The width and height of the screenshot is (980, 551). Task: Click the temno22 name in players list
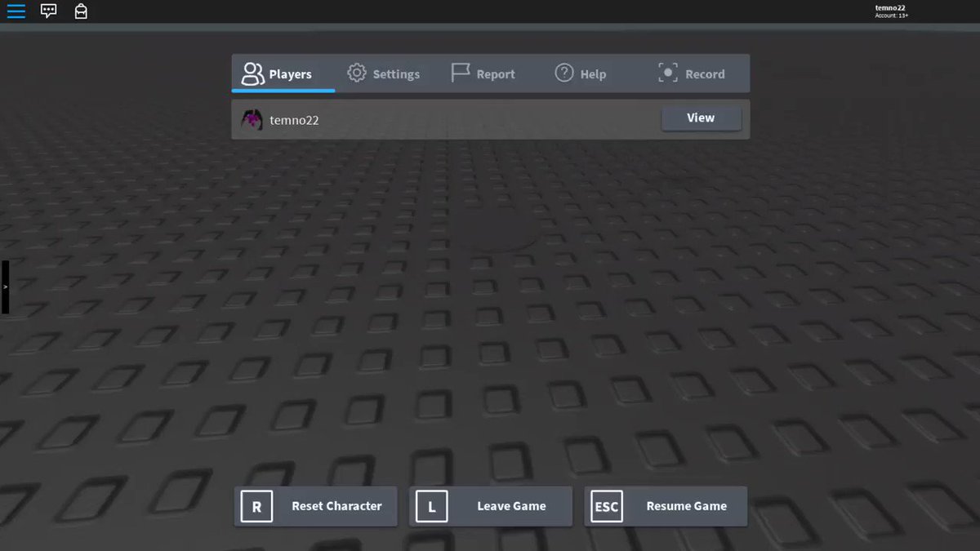[294, 120]
